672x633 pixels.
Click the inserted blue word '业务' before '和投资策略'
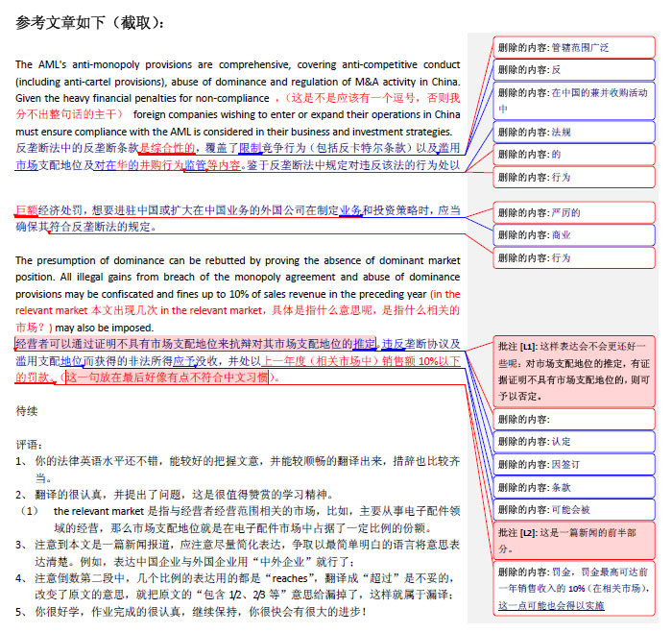pos(350,210)
